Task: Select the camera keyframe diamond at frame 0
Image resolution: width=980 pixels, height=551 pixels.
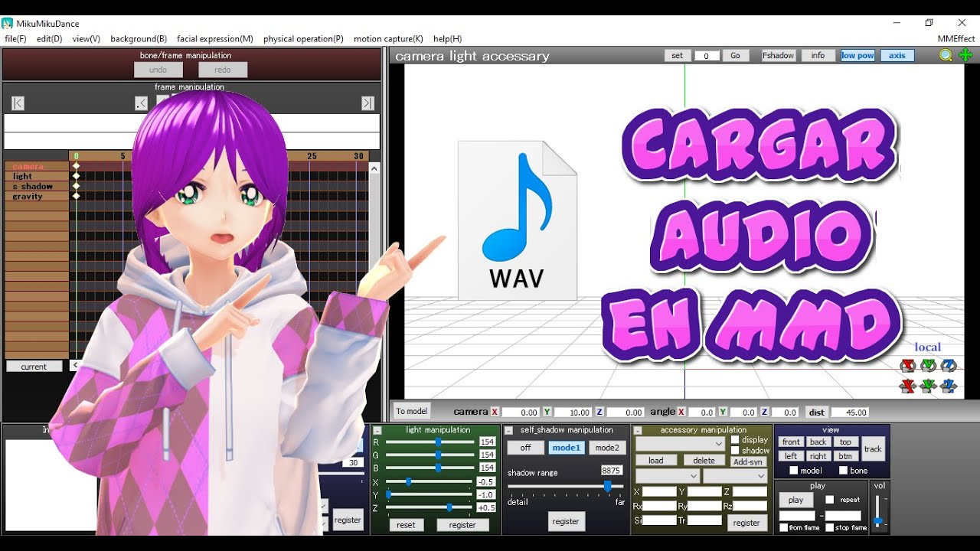Action: pos(76,166)
